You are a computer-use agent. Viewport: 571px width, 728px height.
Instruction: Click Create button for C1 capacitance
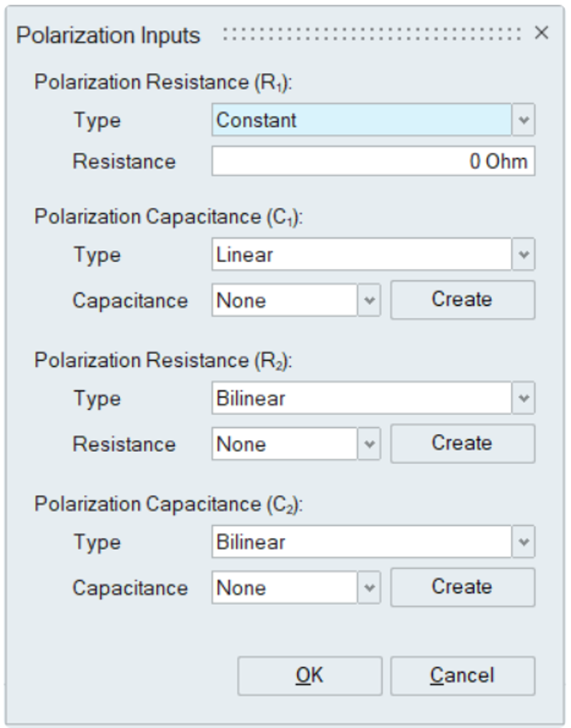462,300
